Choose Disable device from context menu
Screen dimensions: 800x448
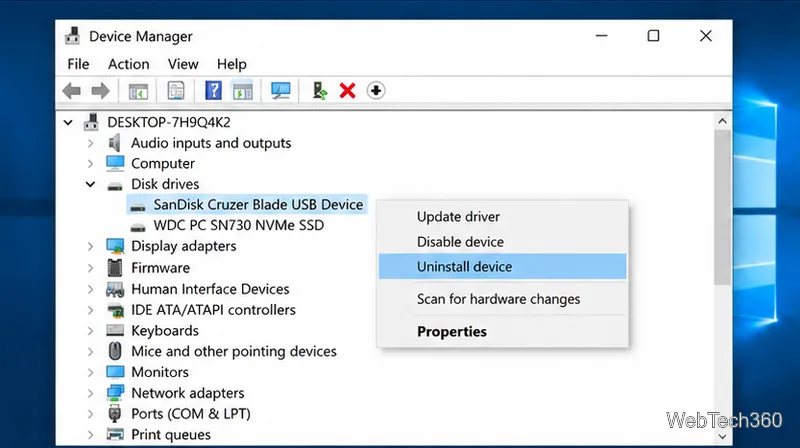point(502,242)
